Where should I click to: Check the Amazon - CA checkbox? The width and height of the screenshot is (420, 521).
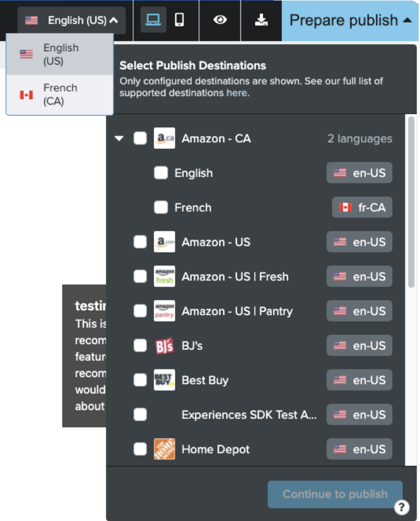pos(140,138)
